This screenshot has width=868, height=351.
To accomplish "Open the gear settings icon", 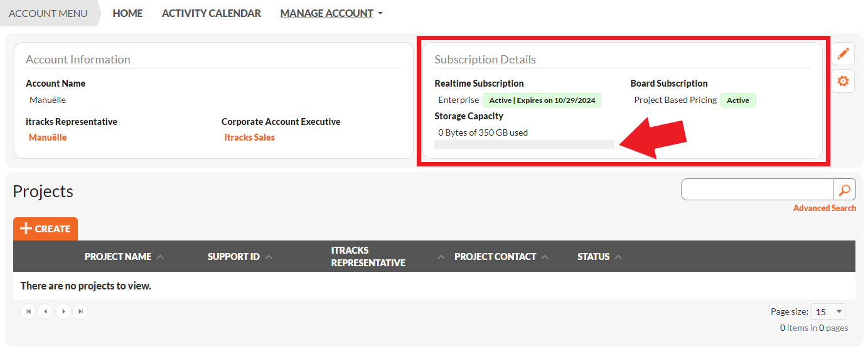I will (x=843, y=82).
